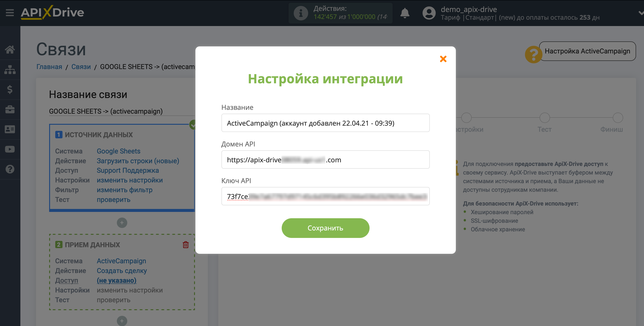
Task: Click the Тест label in receiver block
Action: [x=62, y=300]
